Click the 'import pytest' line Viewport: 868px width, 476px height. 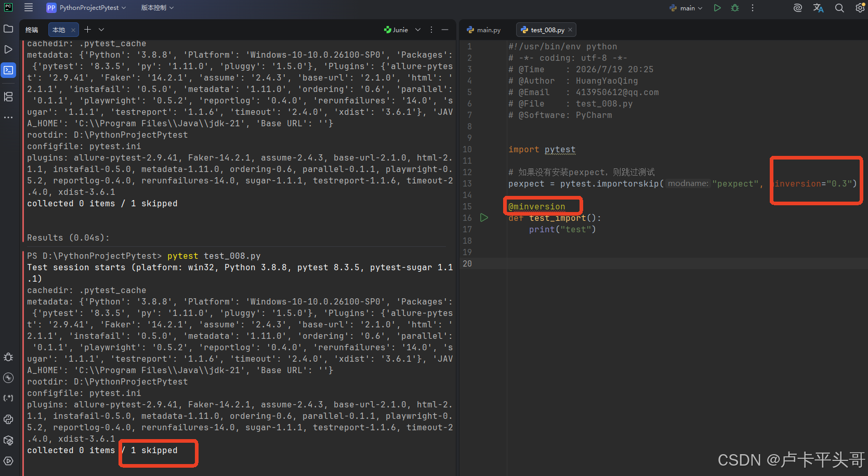click(542, 149)
